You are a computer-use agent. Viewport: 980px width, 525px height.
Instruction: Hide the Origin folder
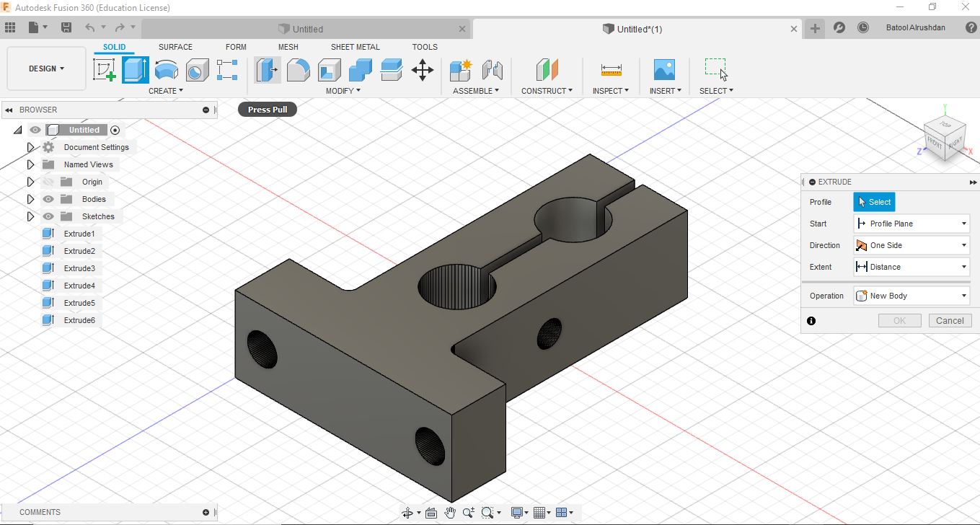(x=48, y=182)
